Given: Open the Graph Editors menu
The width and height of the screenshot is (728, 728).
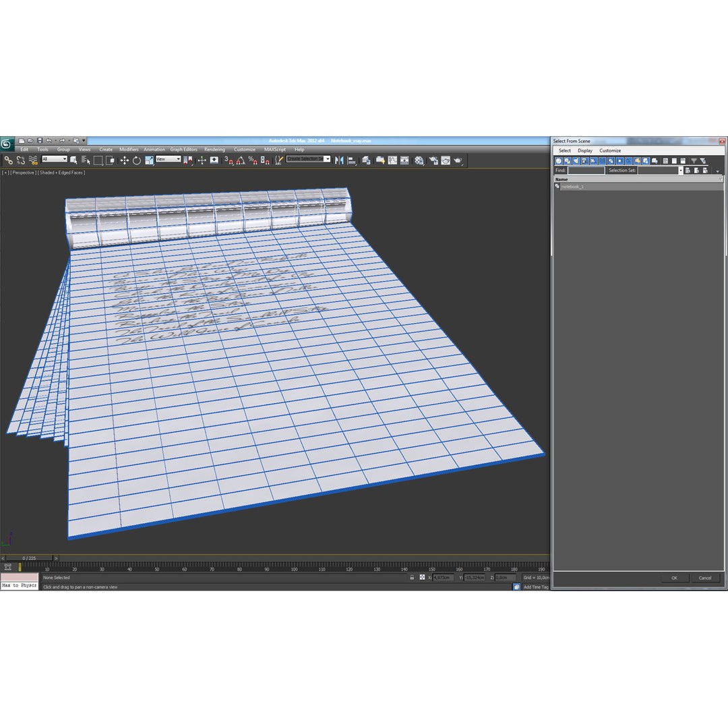Looking at the screenshot, I should point(183,150).
